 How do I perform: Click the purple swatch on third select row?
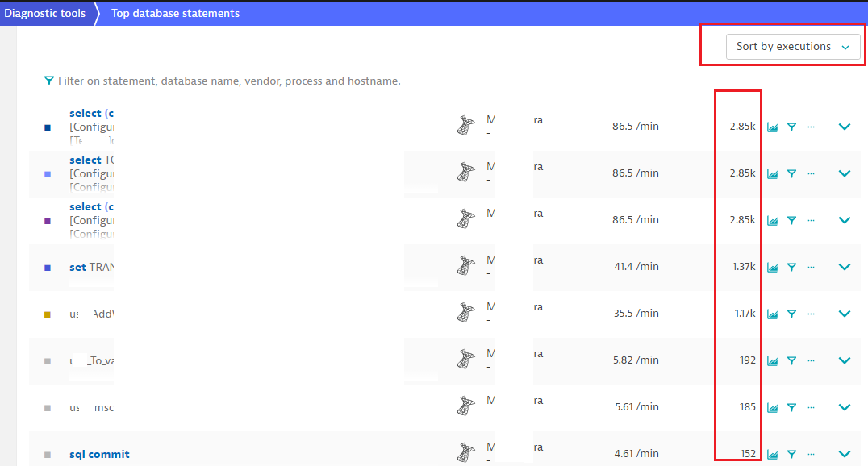click(x=48, y=221)
